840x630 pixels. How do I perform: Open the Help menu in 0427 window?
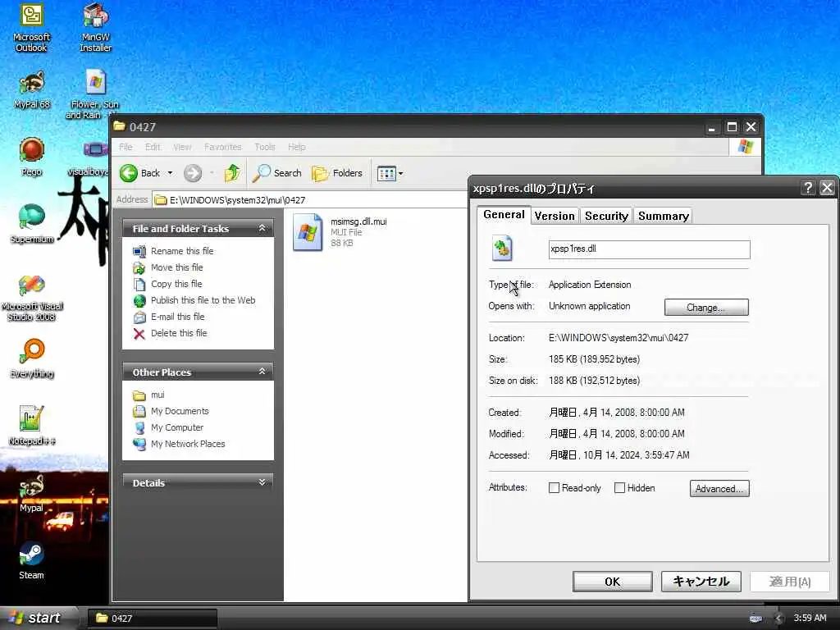297,147
